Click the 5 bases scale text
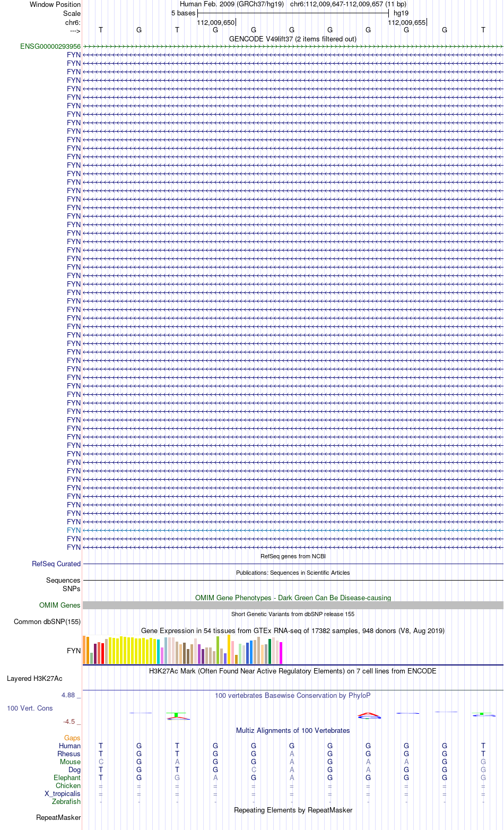The height and width of the screenshot is (830, 504). point(184,13)
